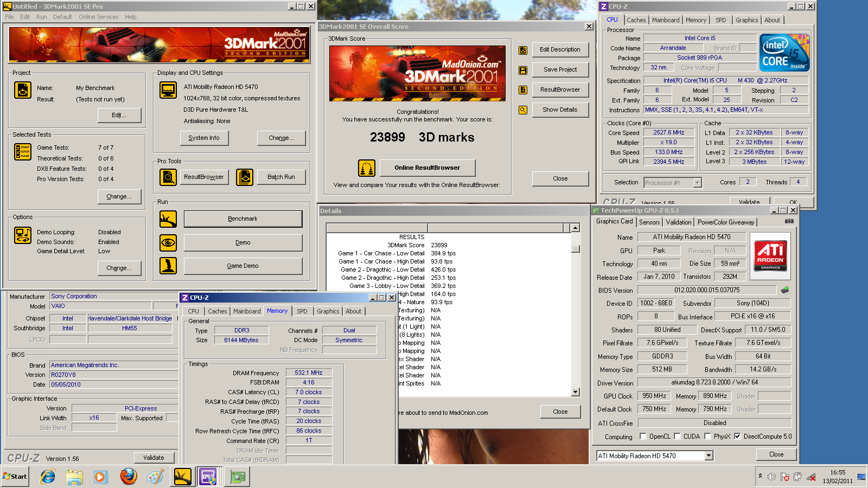
Task: Click Close button in GPU-Z window
Action: pyautogui.click(x=776, y=454)
